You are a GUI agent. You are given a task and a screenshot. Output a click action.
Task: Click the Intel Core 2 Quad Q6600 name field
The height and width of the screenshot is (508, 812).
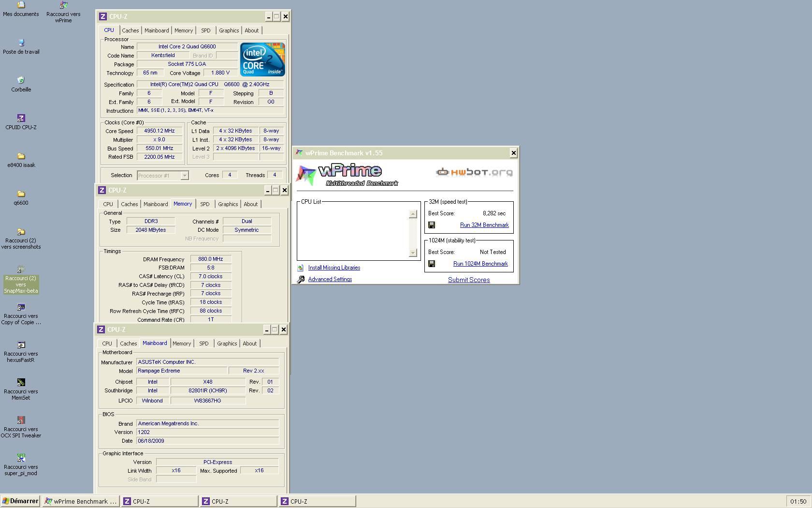pyautogui.click(x=187, y=47)
